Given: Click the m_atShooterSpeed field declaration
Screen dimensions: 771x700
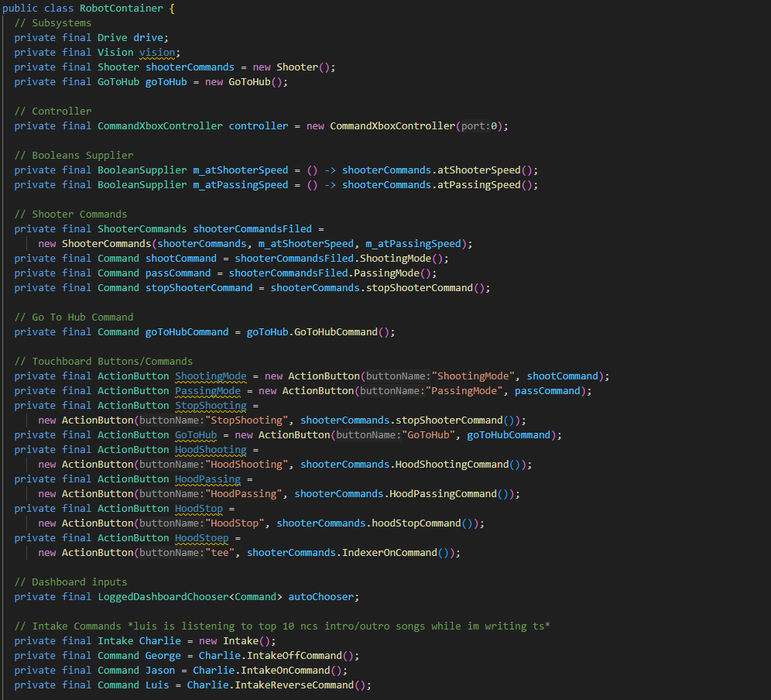Looking at the screenshot, I should 241,170.
